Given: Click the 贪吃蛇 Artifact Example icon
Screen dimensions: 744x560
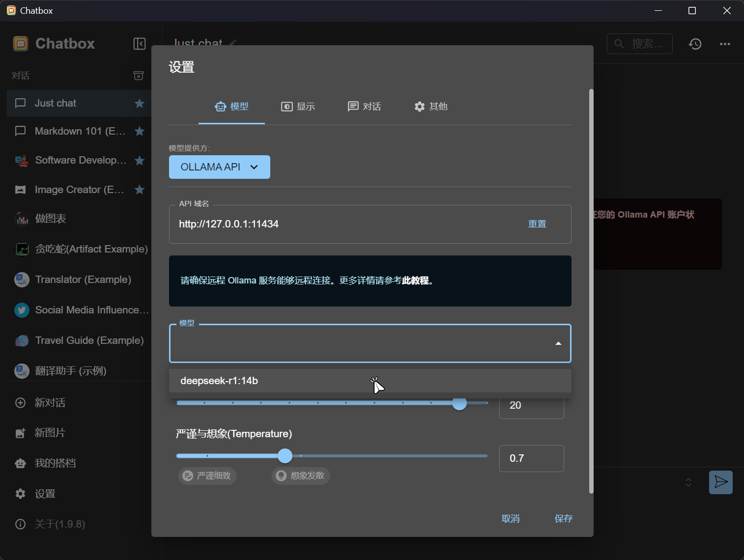Looking at the screenshot, I should 22,249.
